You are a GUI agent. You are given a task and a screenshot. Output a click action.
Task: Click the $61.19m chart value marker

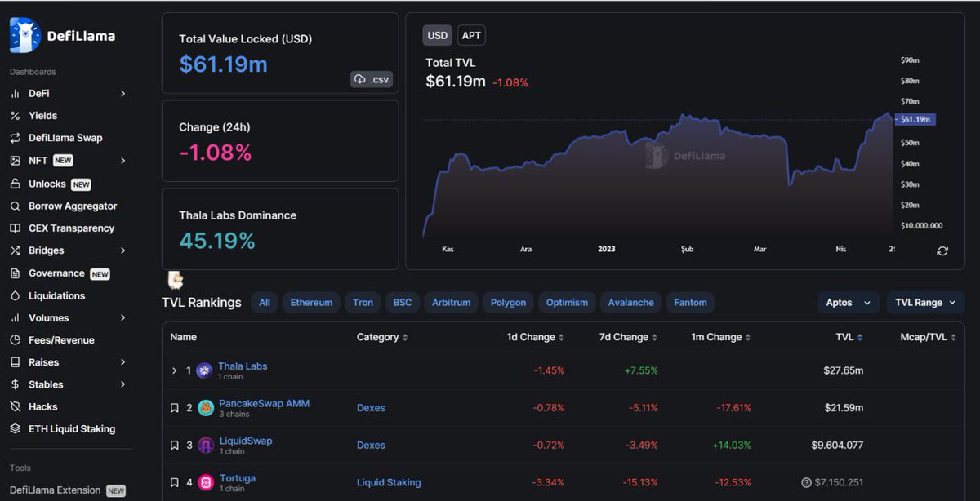click(x=915, y=119)
